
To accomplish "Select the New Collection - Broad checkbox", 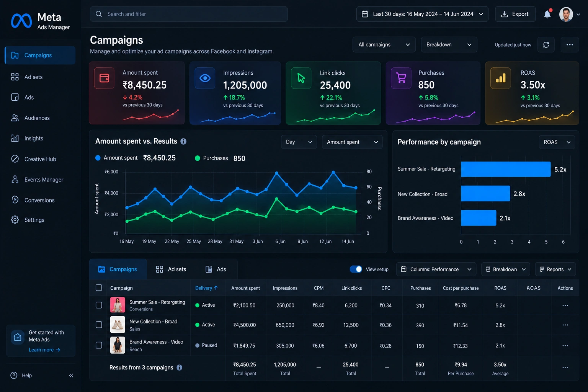I will (99, 325).
